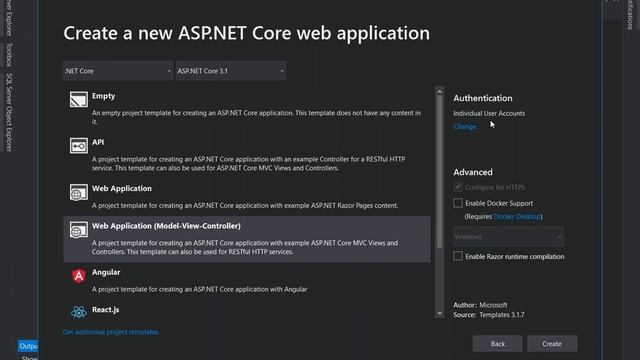Select the React.js atom icon
640x360 pixels.
78,312
